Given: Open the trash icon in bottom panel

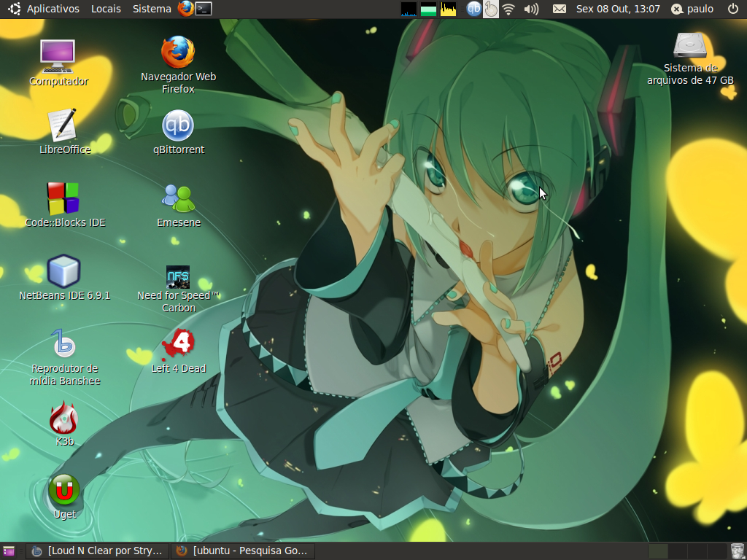Looking at the screenshot, I should 737,551.
